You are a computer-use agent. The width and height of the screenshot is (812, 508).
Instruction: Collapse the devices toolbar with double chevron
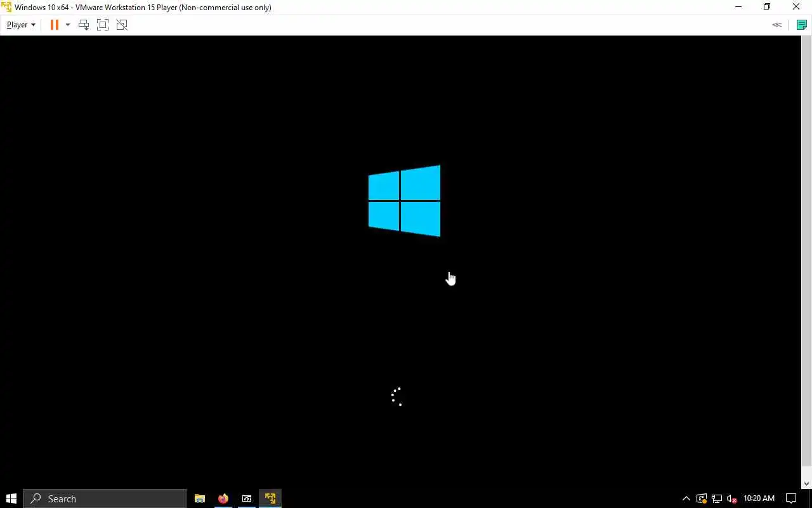click(x=776, y=25)
